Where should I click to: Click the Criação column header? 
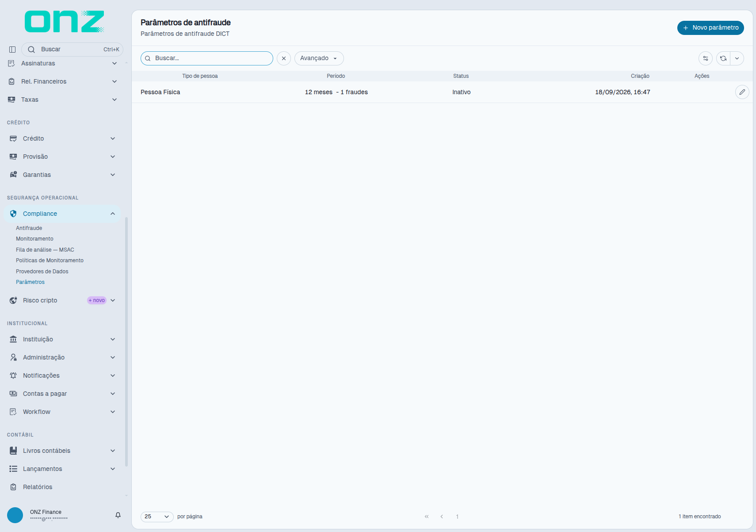640,76
